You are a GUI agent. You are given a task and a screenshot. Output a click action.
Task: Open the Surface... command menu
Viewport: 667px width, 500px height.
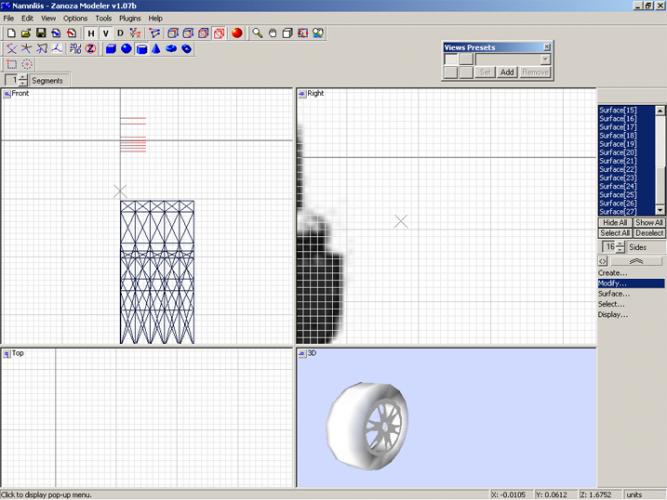click(614, 294)
